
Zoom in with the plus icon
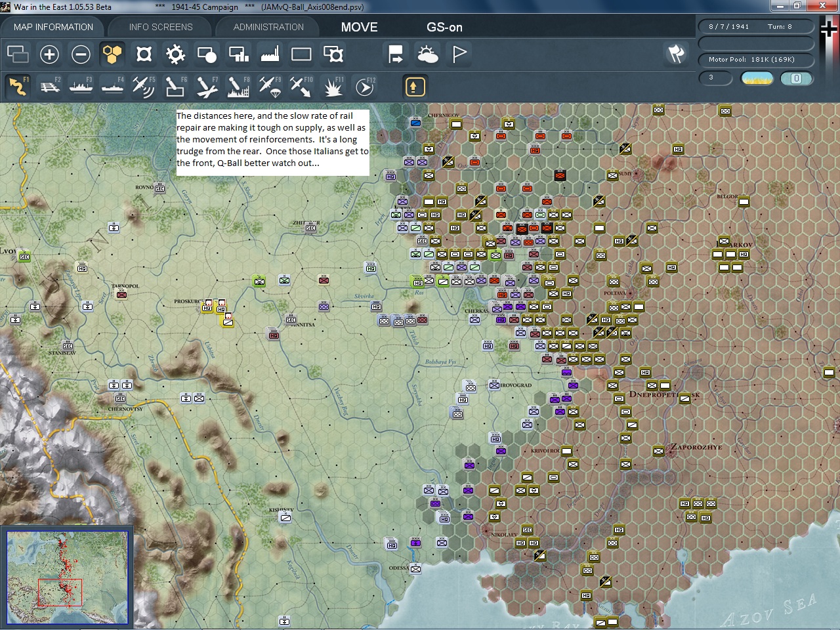point(49,54)
